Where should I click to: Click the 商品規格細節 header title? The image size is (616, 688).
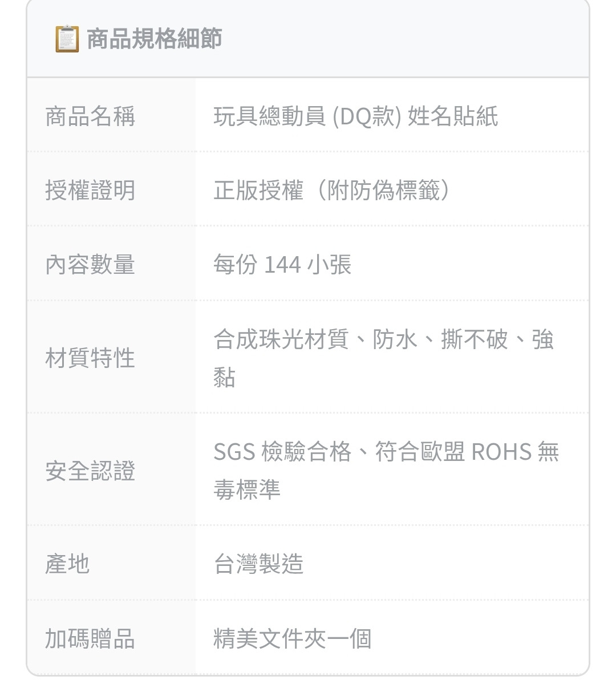tap(154, 39)
